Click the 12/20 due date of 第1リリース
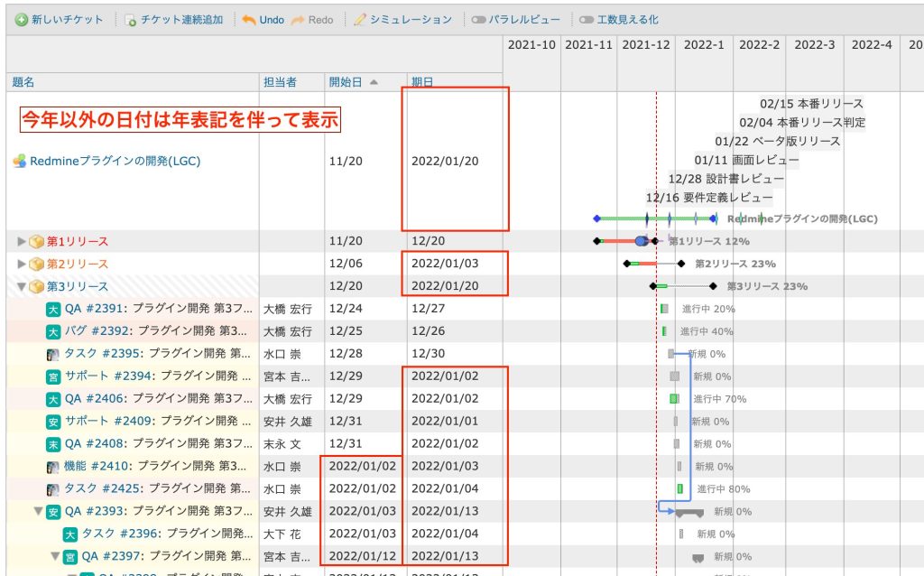The width and height of the screenshot is (924, 576). (x=429, y=241)
